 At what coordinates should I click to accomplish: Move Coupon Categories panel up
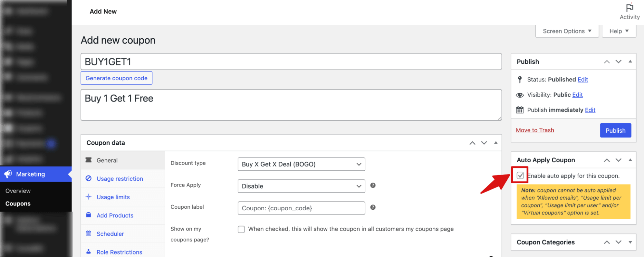(x=607, y=242)
